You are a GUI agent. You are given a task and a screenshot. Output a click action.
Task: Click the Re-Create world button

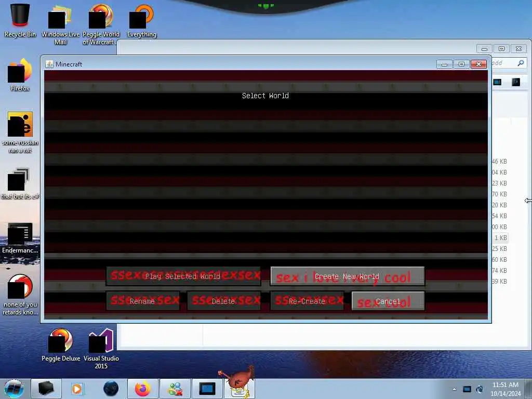307,301
